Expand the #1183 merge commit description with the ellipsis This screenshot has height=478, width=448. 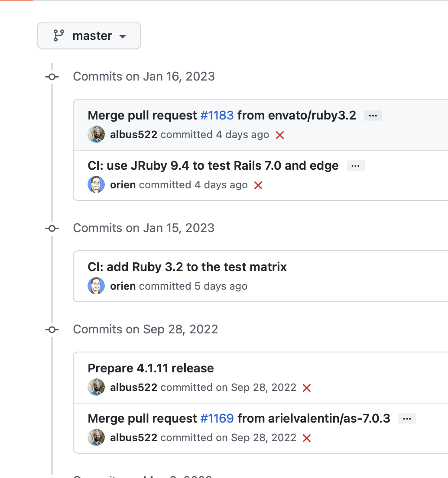tap(373, 115)
